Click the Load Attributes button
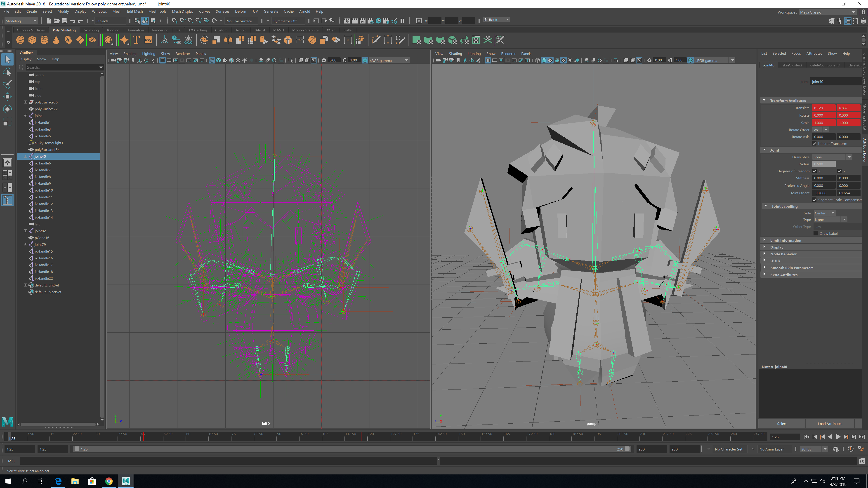This screenshot has height=488, width=868. click(x=830, y=424)
